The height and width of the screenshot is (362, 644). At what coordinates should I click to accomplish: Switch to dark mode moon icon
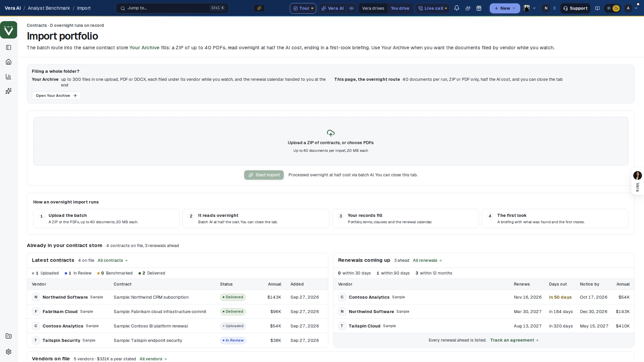click(x=616, y=8)
